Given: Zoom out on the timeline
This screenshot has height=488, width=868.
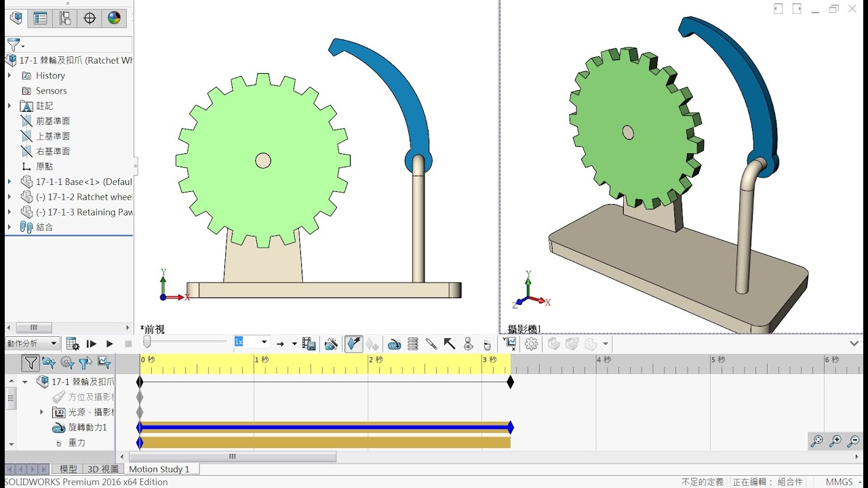Looking at the screenshot, I should pyautogui.click(x=854, y=441).
